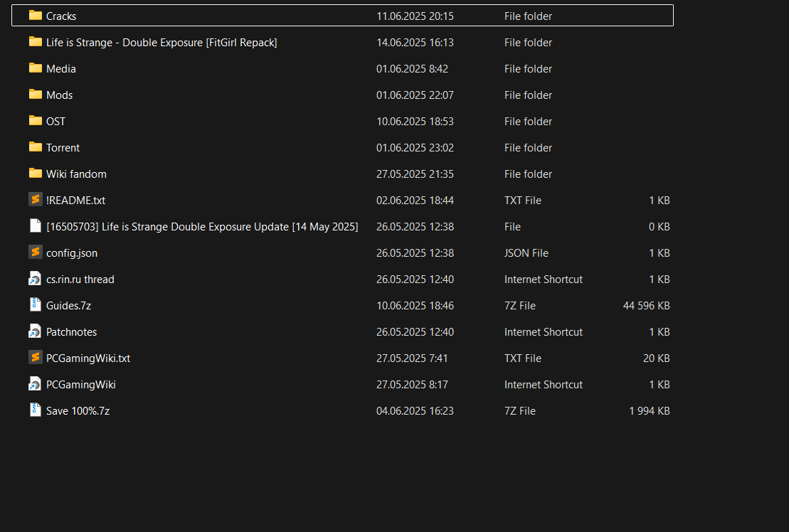The height and width of the screenshot is (532, 789).
Task: Click the 'Torrent' folder name
Action: click(63, 148)
